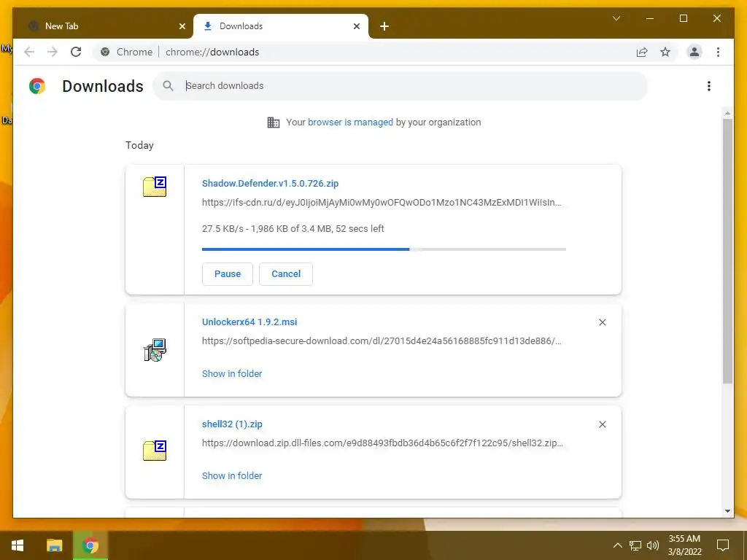Click the softpedia-secure-download URL
The height and width of the screenshot is (560, 747).
coord(382,341)
